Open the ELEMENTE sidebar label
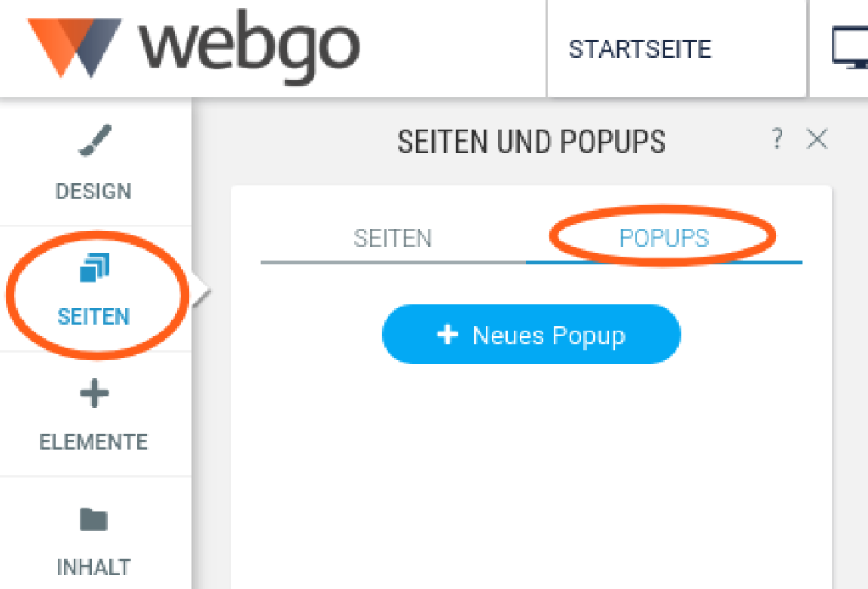This screenshot has width=868, height=589. coord(93,442)
